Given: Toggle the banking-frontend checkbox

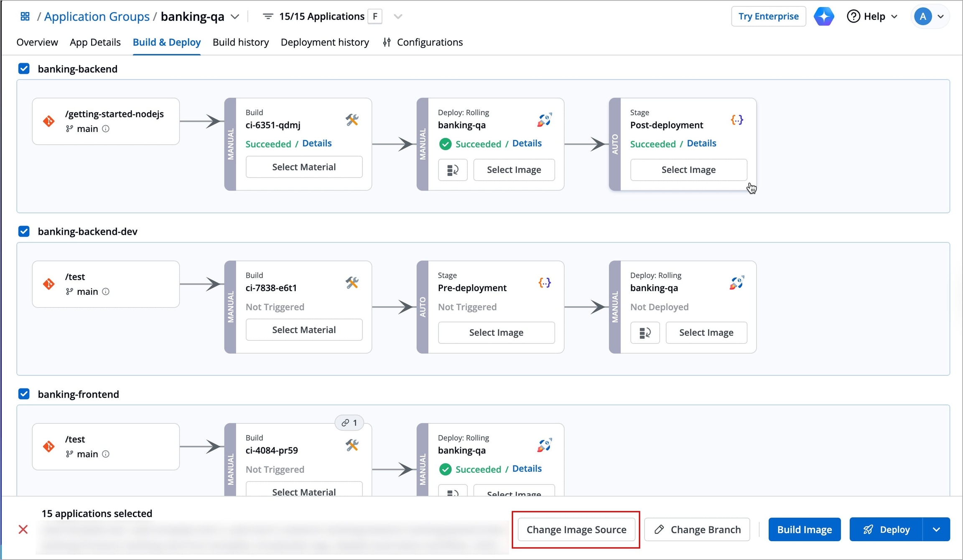Looking at the screenshot, I should pos(24,394).
